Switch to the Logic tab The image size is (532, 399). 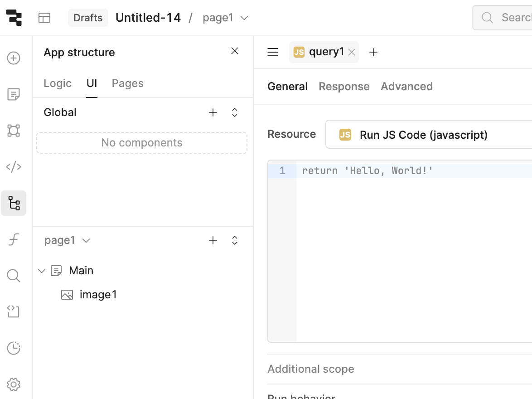coord(58,83)
